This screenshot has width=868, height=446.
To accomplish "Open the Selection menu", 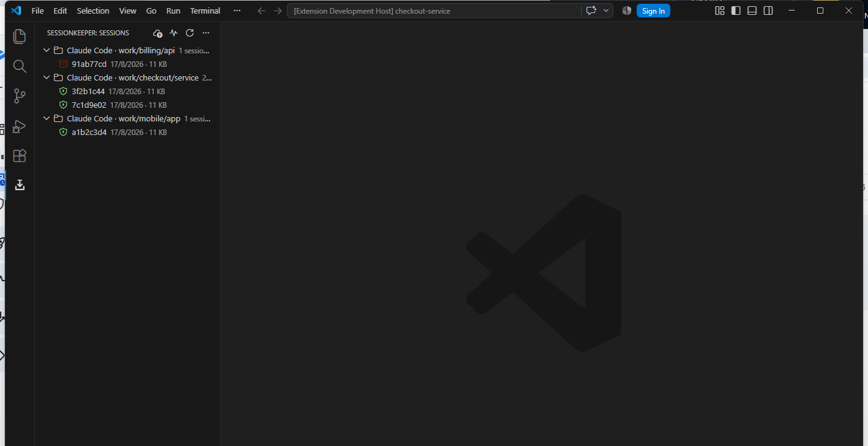I will 93,11.
